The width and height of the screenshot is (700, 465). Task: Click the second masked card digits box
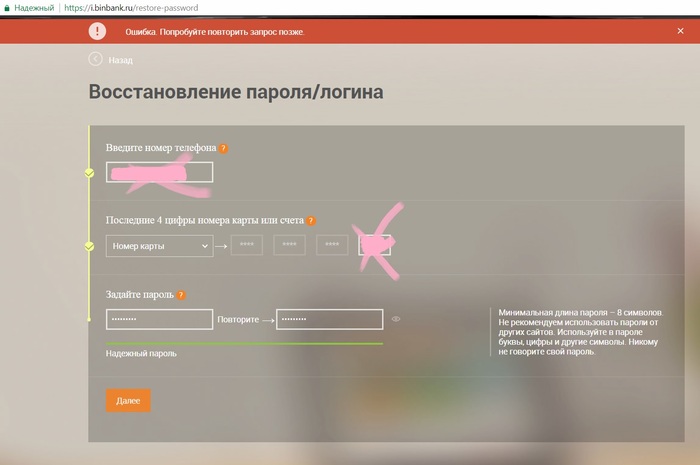[289, 245]
